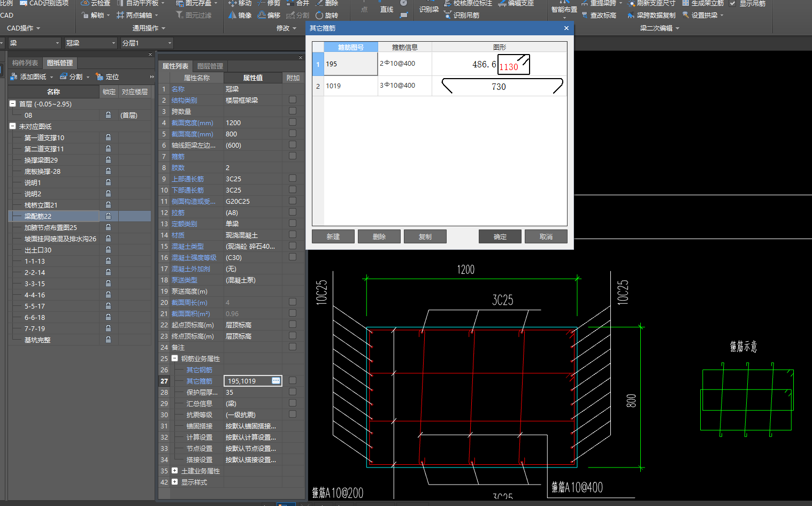
Task: Expand the 土建业务属性 group
Action: 174,471
